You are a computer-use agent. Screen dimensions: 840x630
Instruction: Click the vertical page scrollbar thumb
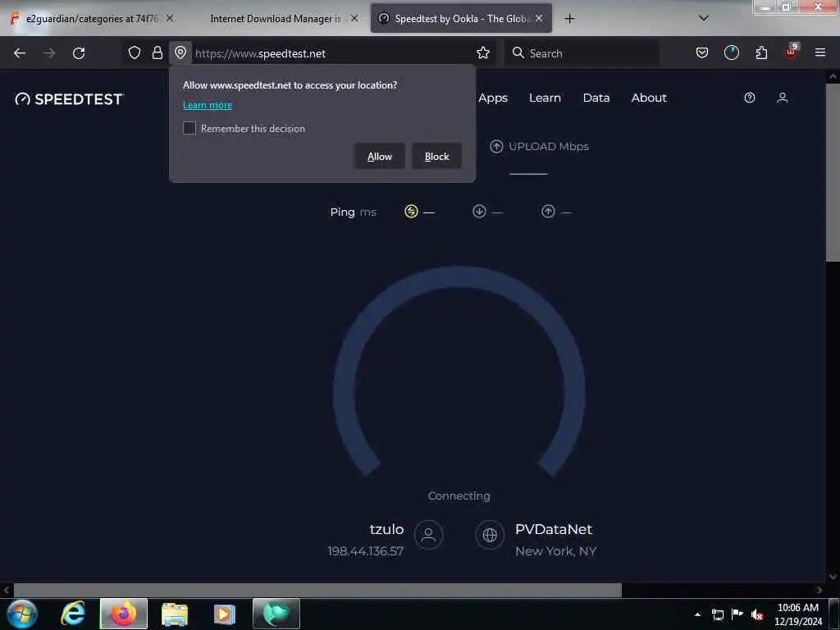click(x=833, y=171)
